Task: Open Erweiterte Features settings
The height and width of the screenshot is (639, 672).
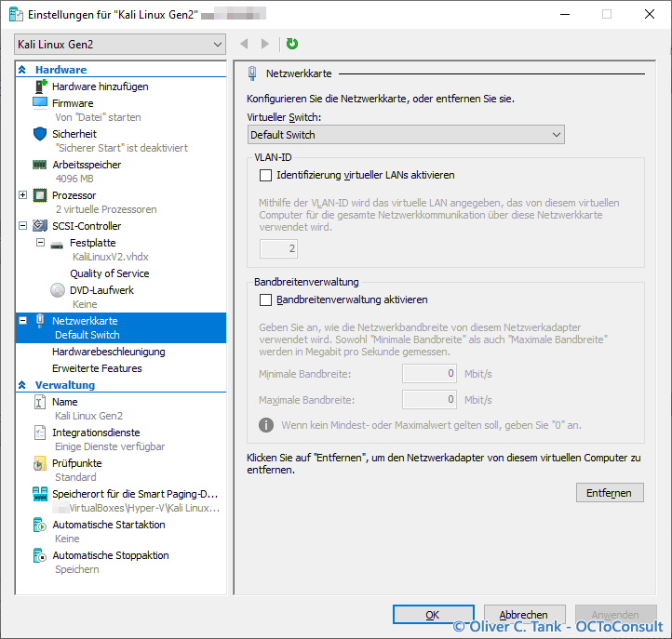Action: [97, 368]
